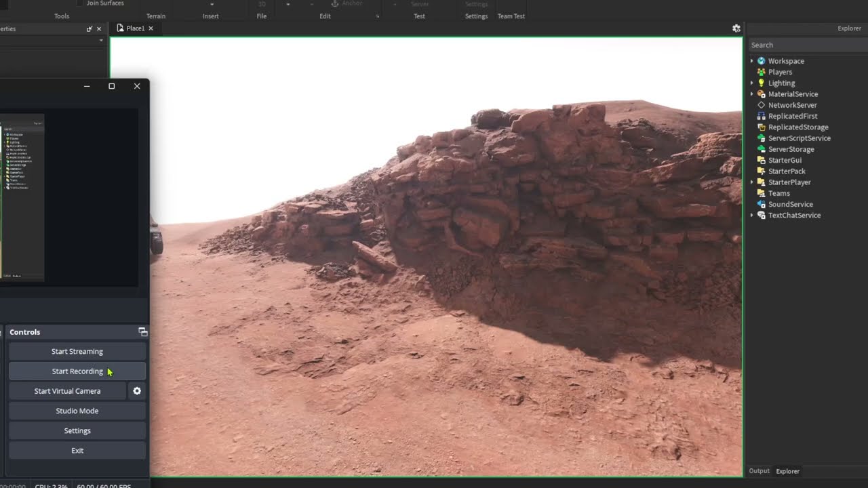Maximize the OBS window
868x488 pixels.
(x=112, y=86)
